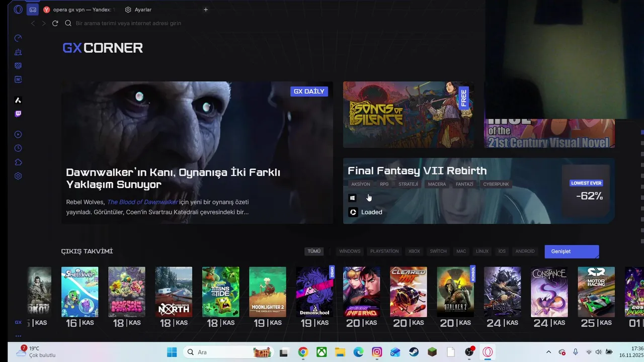Image resolution: width=644 pixels, height=362 pixels.
Task: Filter release calendar by PLAYSTATION
Action: click(384, 251)
